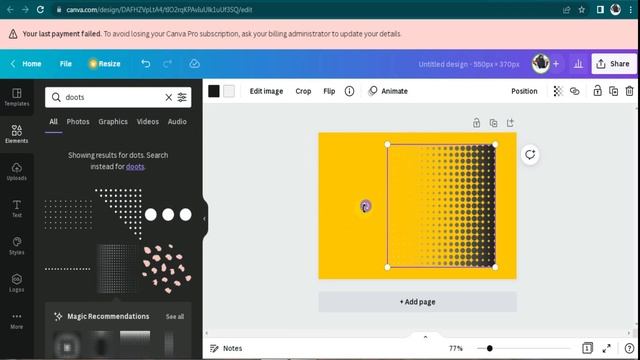Open the insights chart icon
Screen dimensions: 640x360
[x=578, y=64]
